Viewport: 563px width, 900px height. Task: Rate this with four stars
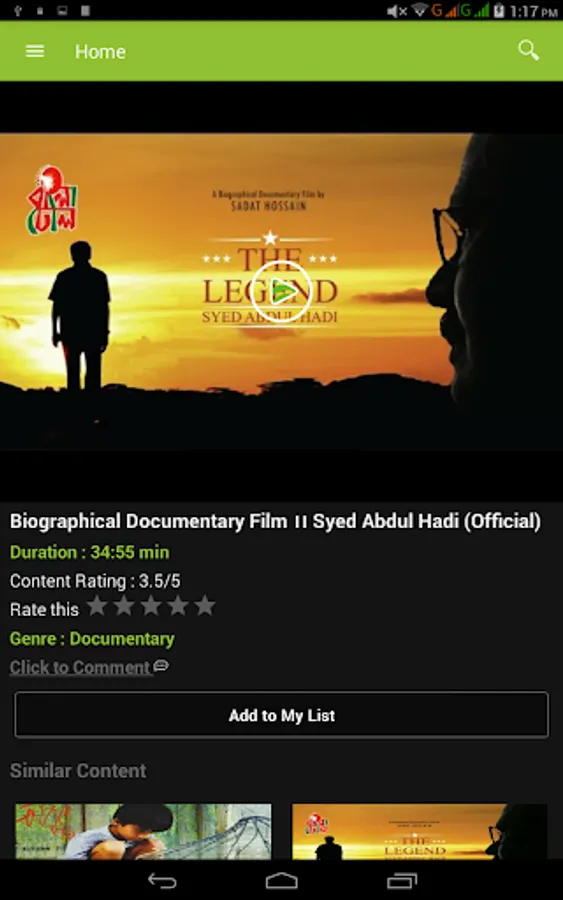click(178, 606)
